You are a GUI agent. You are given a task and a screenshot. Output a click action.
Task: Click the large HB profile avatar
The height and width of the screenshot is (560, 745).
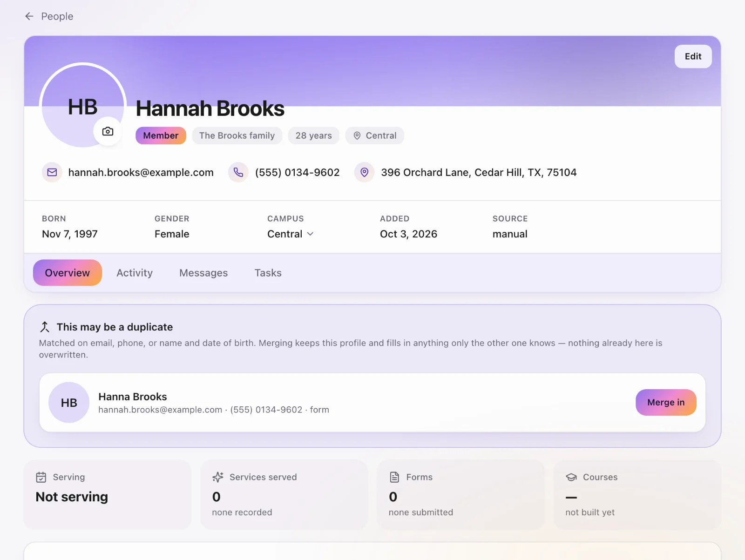coord(83,106)
